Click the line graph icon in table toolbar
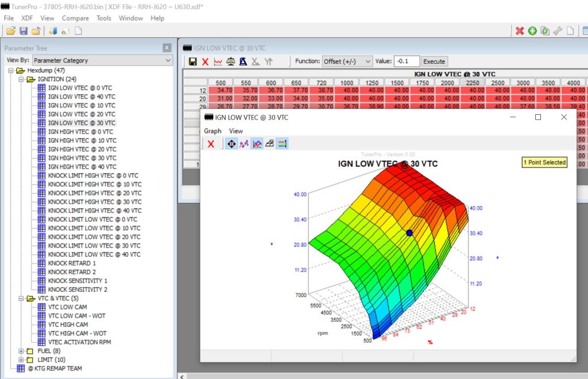Image resolution: width=588 pixels, height=379 pixels. click(x=218, y=61)
